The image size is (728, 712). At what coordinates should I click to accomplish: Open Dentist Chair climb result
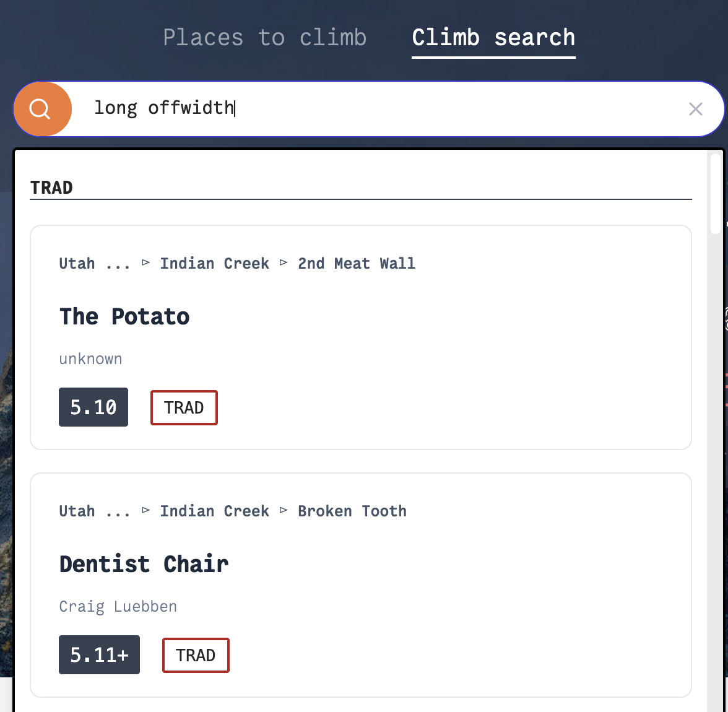point(144,564)
